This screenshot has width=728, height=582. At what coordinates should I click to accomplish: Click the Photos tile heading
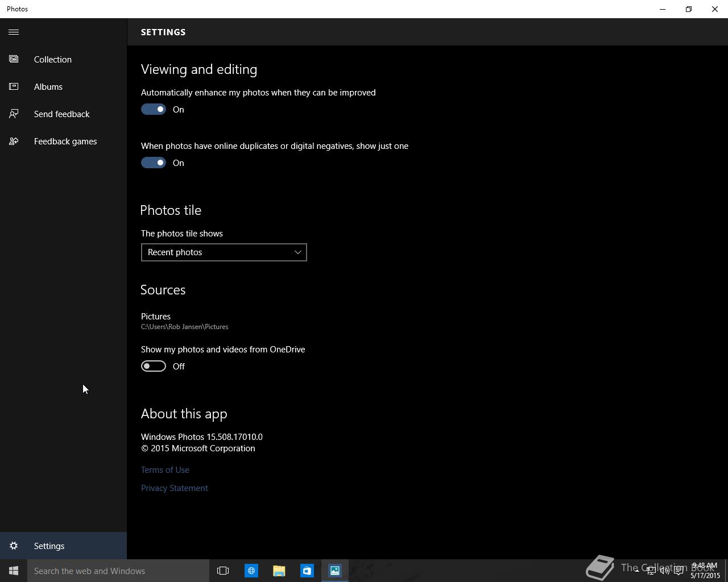[171, 210]
